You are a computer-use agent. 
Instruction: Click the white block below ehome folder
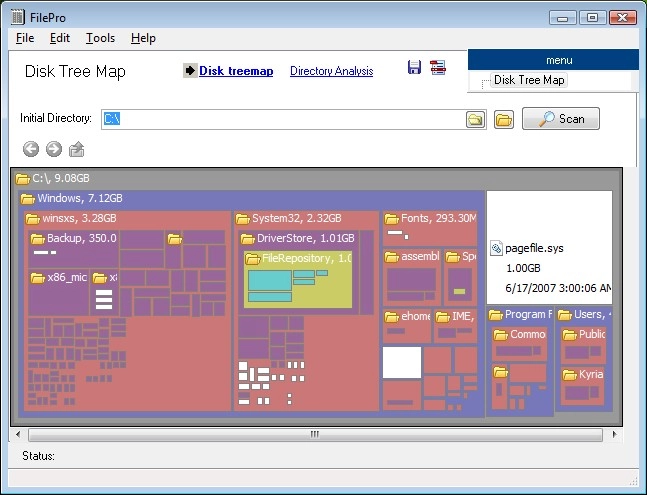point(402,363)
